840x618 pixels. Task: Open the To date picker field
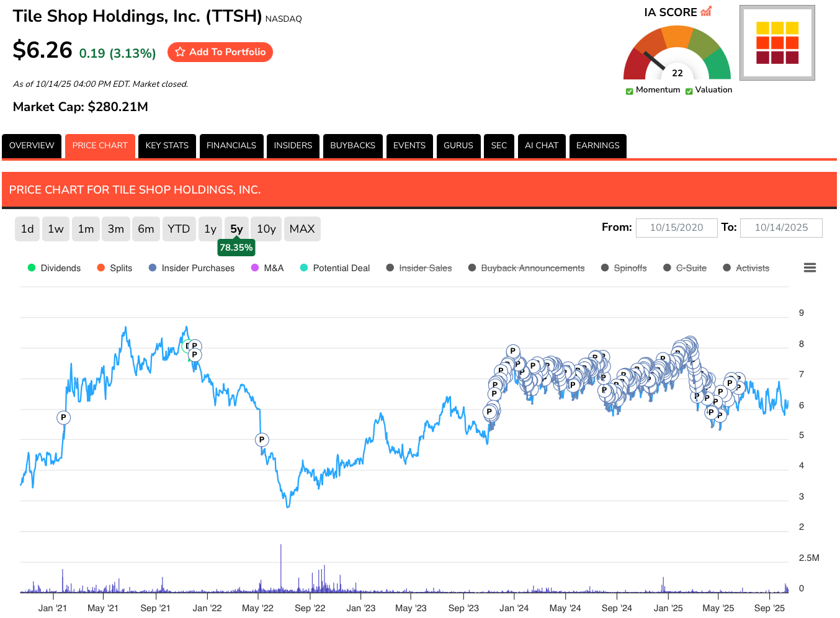[781, 228]
